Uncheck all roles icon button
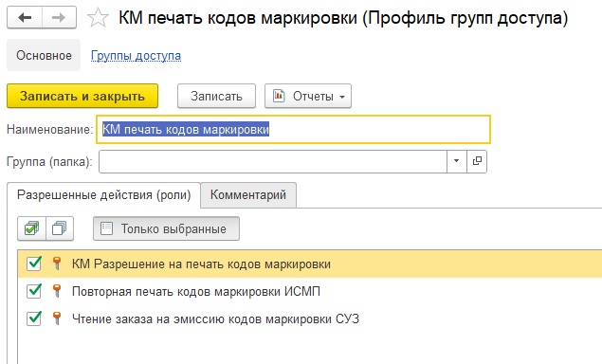Screen dimensions: 602x364 60,228
